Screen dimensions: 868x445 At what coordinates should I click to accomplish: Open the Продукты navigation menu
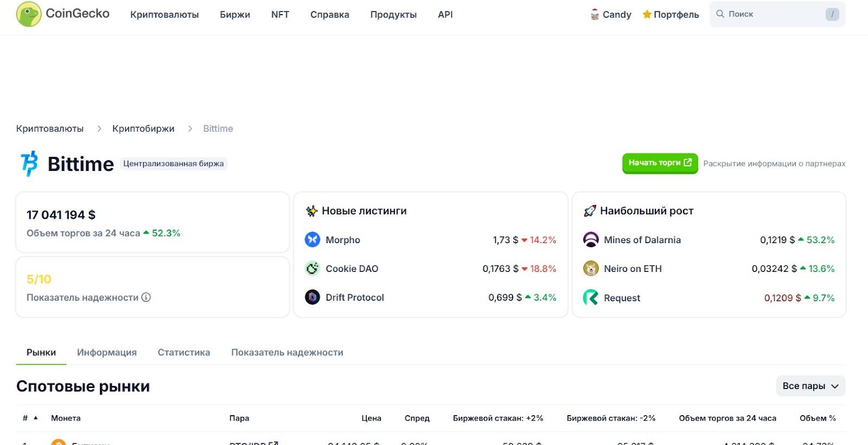pyautogui.click(x=393, y=15)
